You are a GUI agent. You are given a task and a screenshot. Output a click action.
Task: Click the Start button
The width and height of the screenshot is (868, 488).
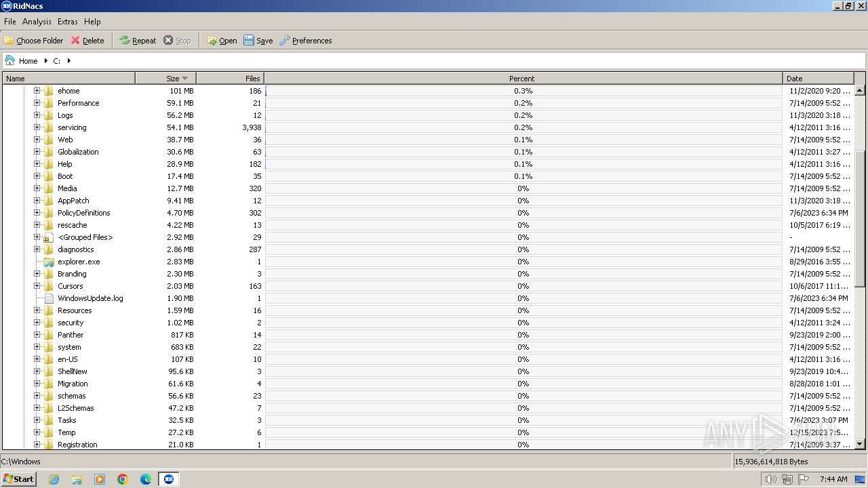18,479
